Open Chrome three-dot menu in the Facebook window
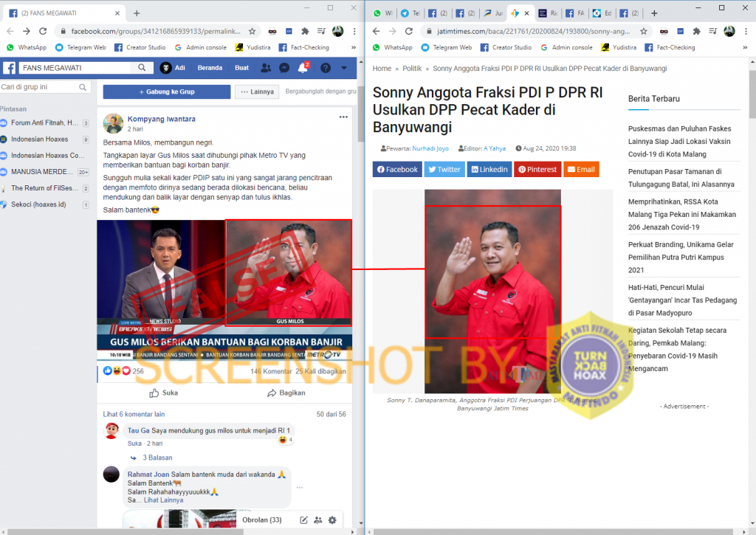This screenshot has width=756, height=535. 354,31
